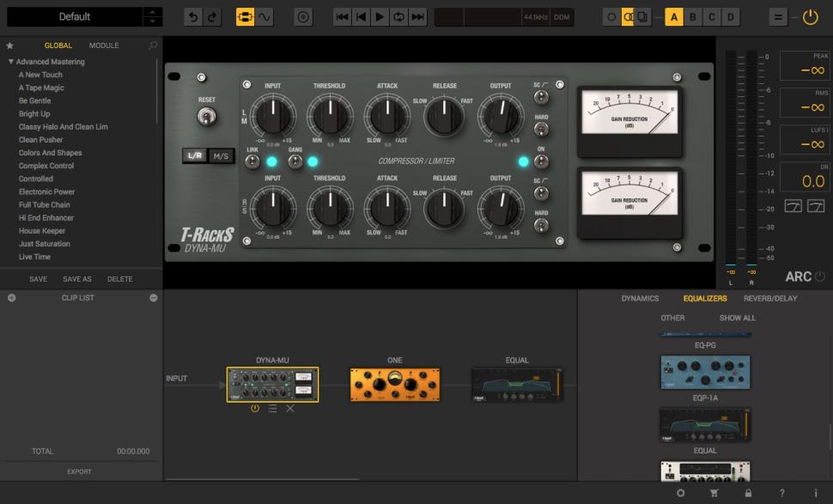Click the L/M THRESHOLD knob
833x504 pixels.
[329, 114]
